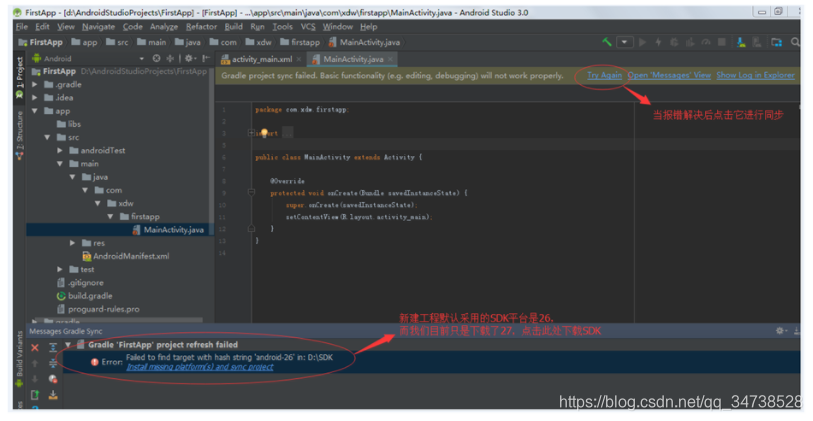Screen dimensions: 813x421
Task: Click the Messages download arrow icon
Action: click(53, 395)
